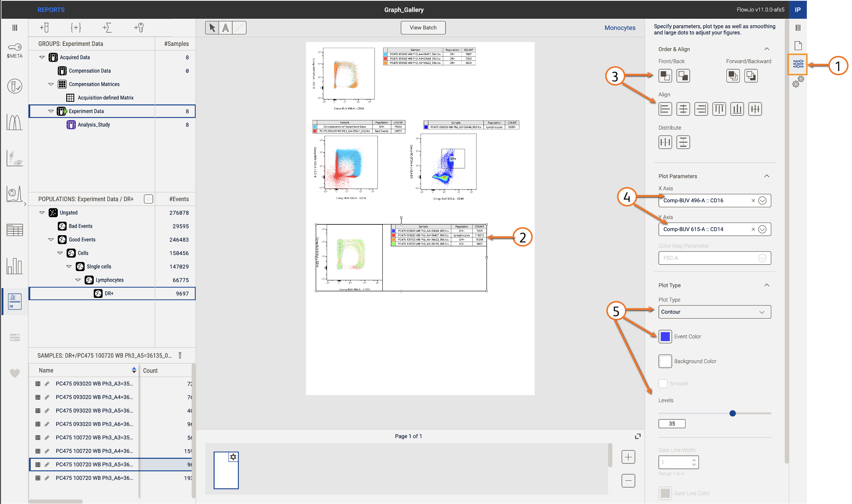Click distribute horizontally icon
The height and width of the screenshot is (504, 852).
[x=665, y=142]
